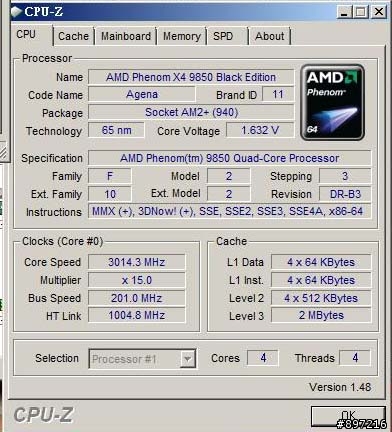Maximize the CPU-Z window
This screenshot has height=432, width=392.
tap(361, 12)
